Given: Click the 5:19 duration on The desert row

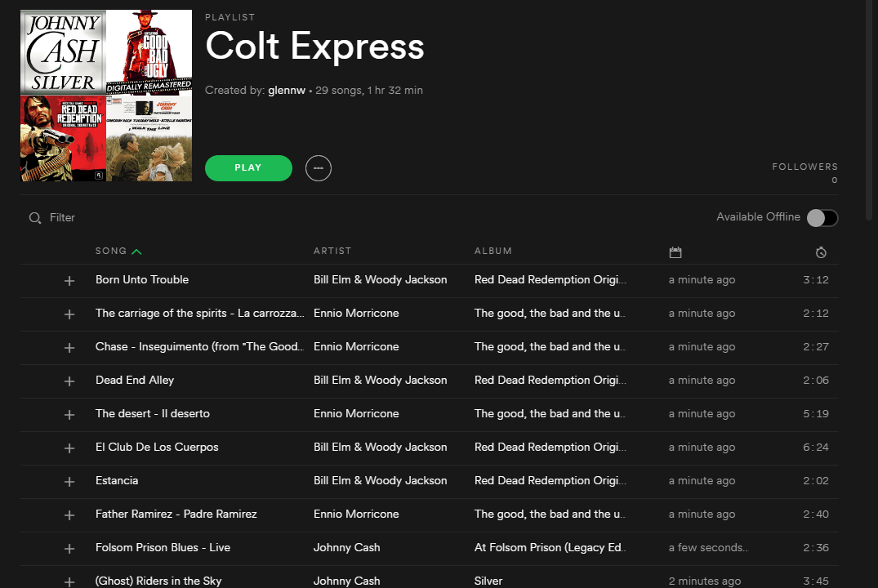Looking at the screenshot, I should pyautogui.click(x=816, y=414).
